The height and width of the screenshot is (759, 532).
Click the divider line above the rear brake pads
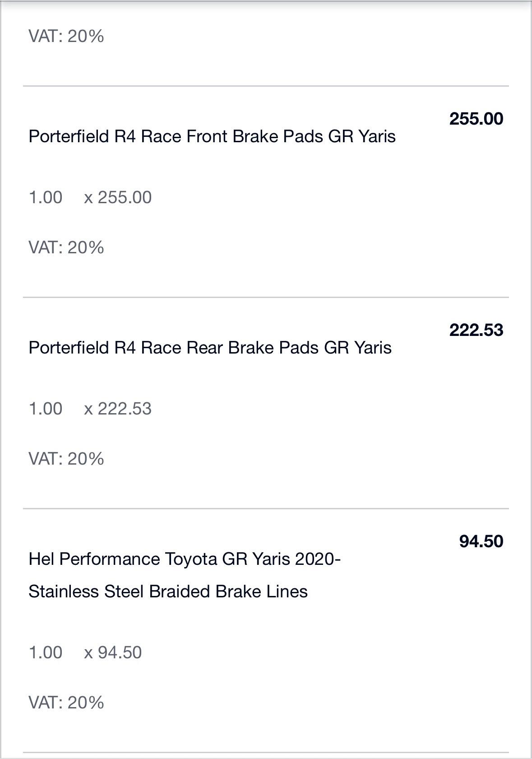coord(266,297)
